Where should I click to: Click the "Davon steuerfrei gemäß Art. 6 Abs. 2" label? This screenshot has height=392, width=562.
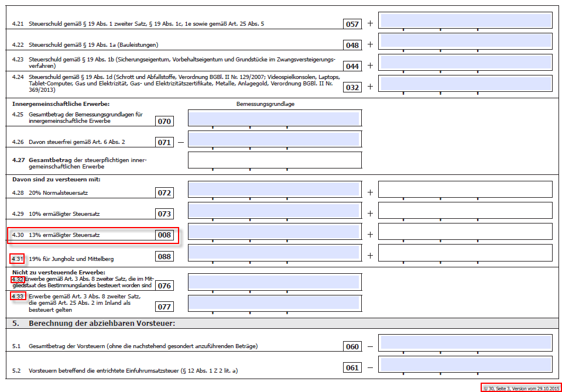click(77, 142)
